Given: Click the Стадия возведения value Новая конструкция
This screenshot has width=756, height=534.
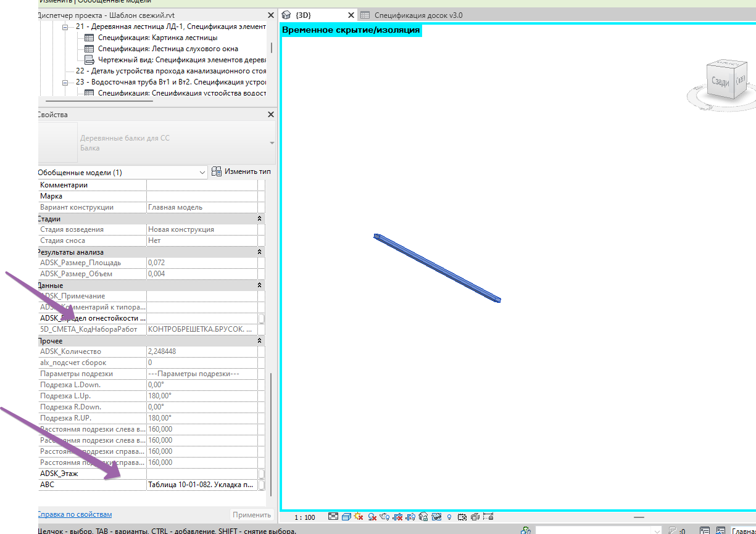Looking at the screenshot, I should click(202, 229).
